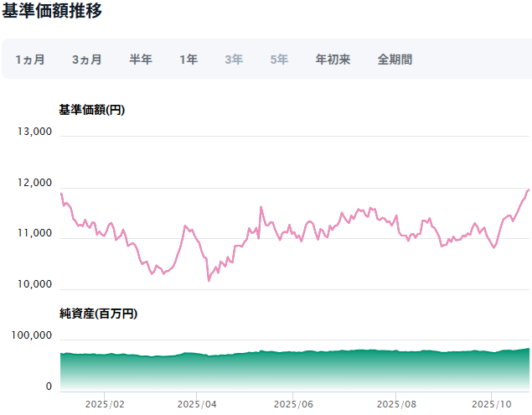The height and width of the screenshot is (415, 532).
Task: Click the 100,000 net assets axis label
Action: pyautogui.click(x=32, y=335)
